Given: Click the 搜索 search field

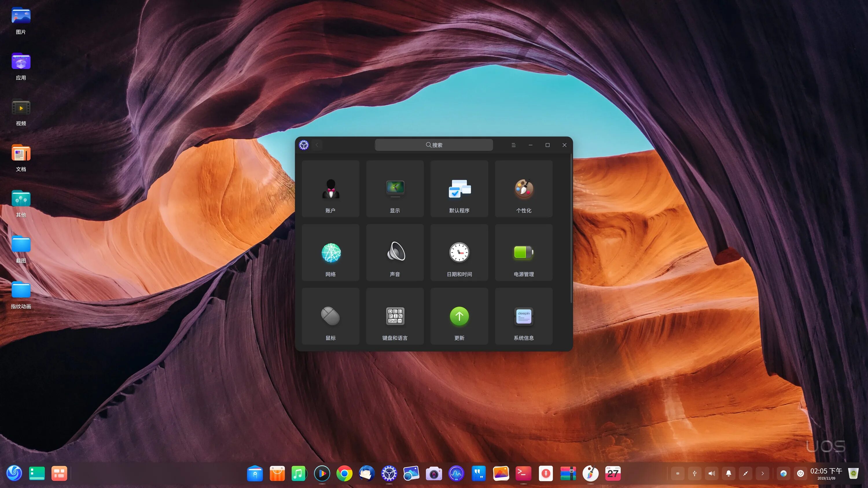Looking at the screenshot, I should pyautogui.click(x=434, y=145).
